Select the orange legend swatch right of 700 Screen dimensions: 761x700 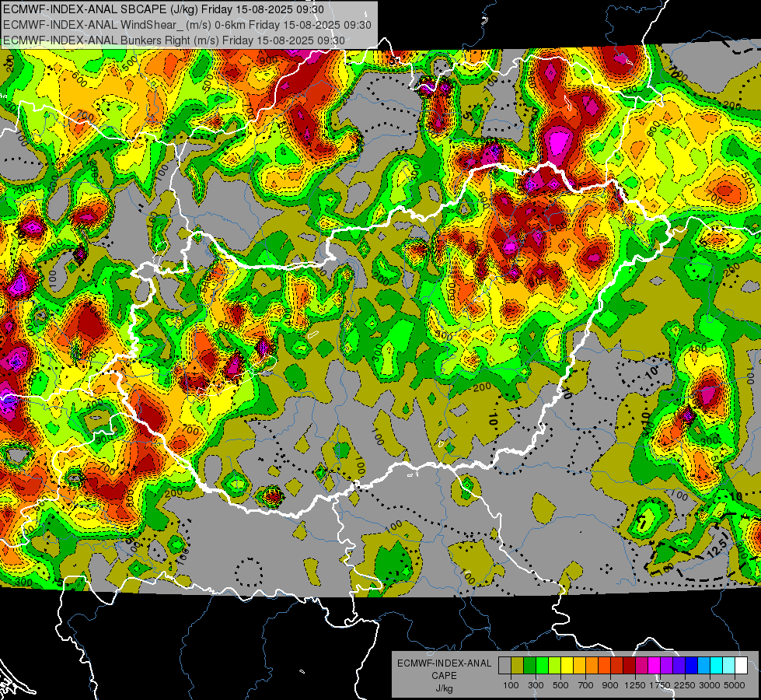point(592,666)
